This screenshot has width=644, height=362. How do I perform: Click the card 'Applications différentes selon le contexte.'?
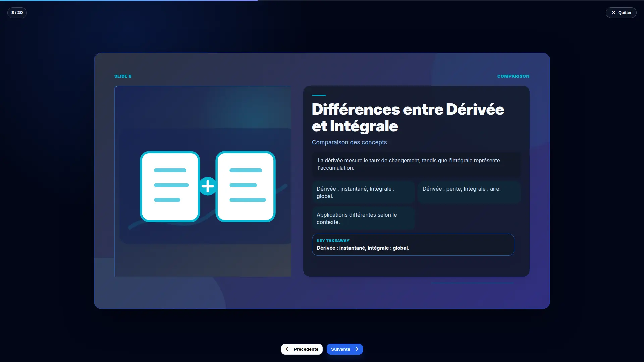point(363,218)
